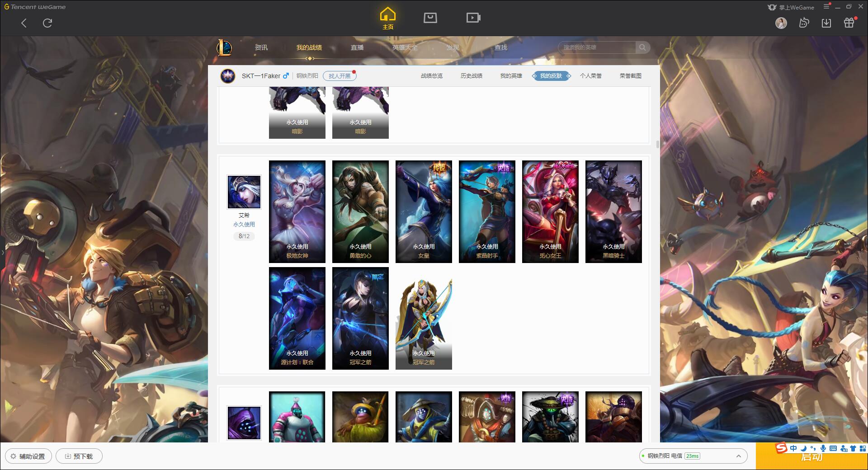The image size is (868, 470).
Task: Open the gift box rewards icon
Action: pyautogui.click(x=849, y=23)
